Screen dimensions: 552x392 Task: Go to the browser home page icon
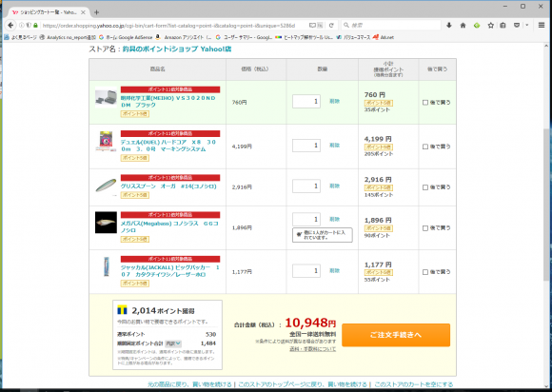point(463,26)
